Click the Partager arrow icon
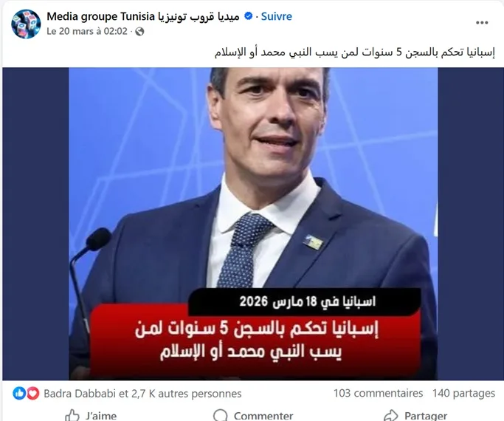This screenshot has width=504, height=421. click(x=391, y=415)
